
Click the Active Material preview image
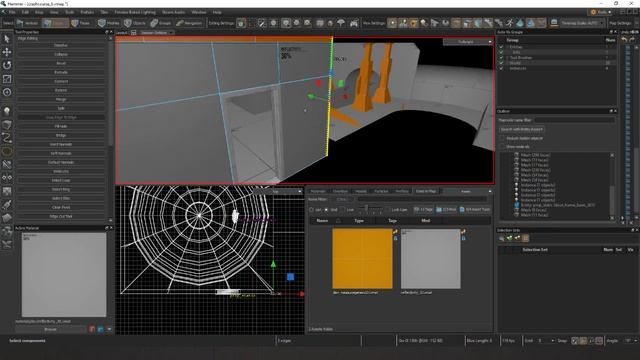[x=64, y=275]
